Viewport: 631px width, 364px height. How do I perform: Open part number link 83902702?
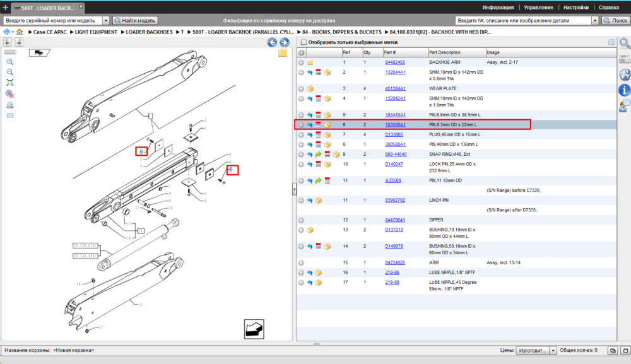(395, 201)
